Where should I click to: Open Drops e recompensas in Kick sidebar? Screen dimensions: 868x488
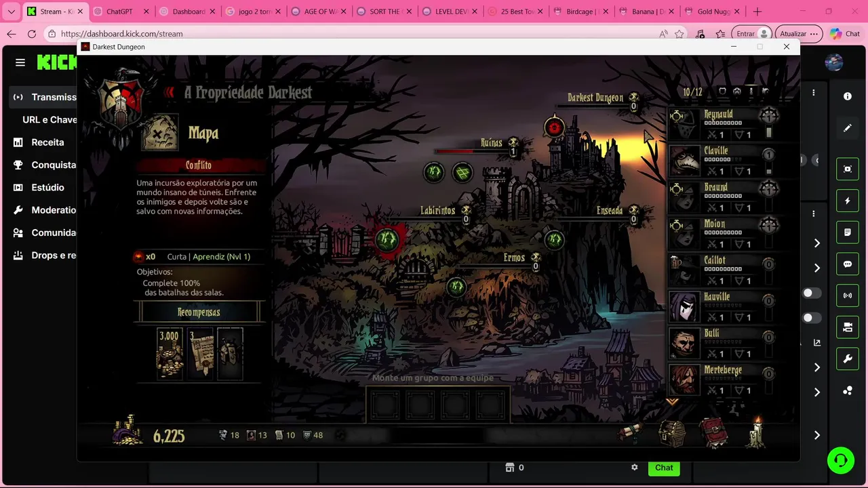44,256
